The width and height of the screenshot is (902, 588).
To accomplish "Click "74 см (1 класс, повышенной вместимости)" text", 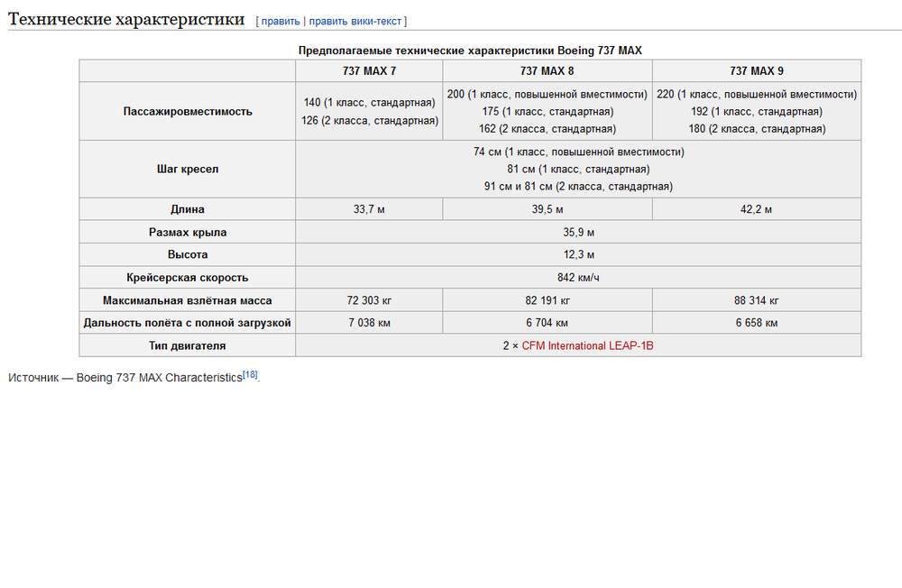I will pos(578,152).
